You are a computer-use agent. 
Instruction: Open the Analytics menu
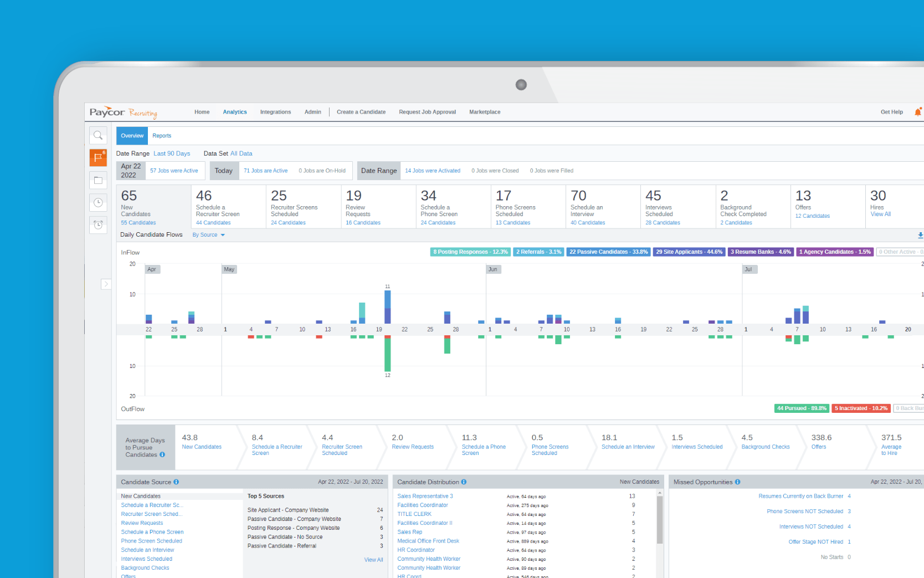tap(235, 112)
